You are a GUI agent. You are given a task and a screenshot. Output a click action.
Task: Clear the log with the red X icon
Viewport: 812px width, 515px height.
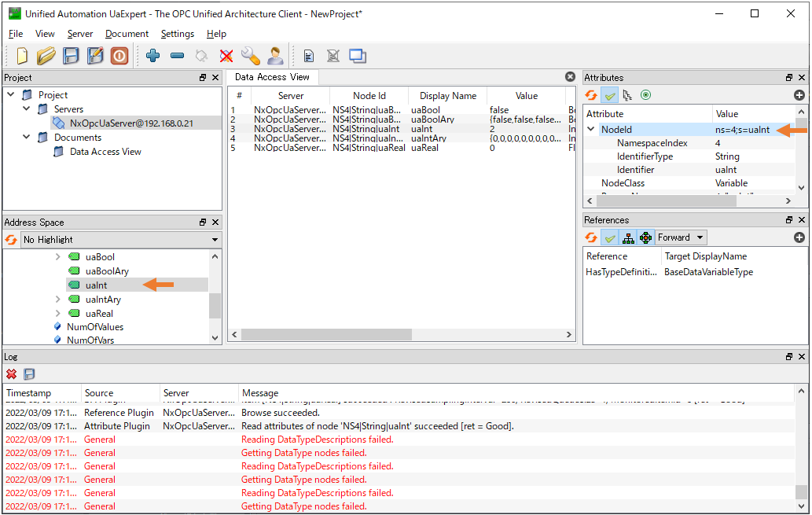click(12, 374)
